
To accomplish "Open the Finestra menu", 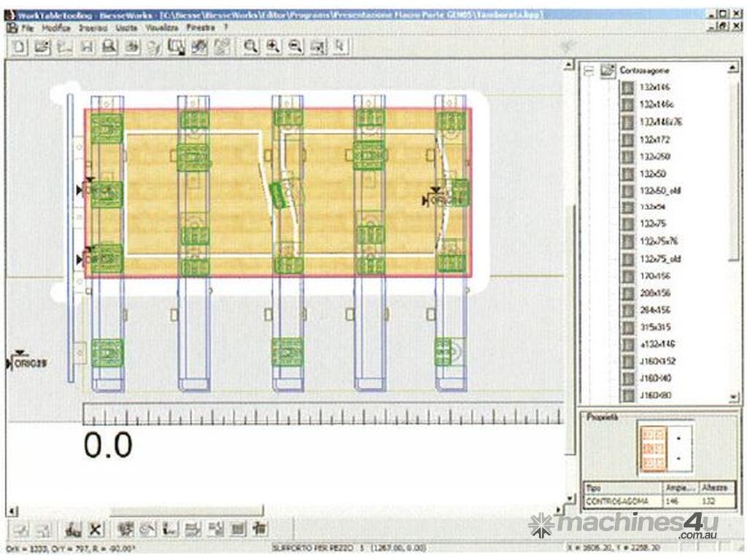I will tap(201, 27).
